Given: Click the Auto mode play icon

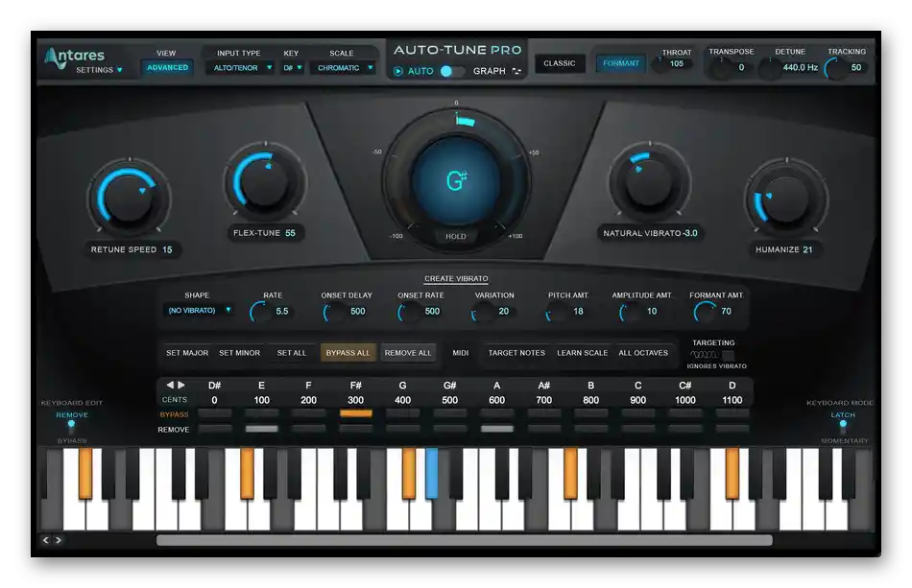Looking at the screenshot, I should 398,71.
